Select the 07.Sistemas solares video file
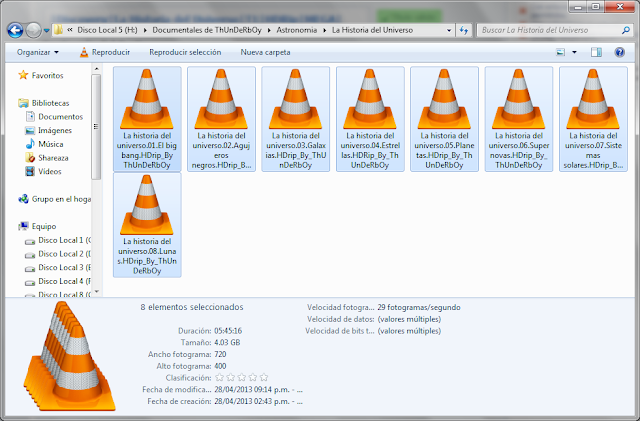Viewport: 640px width, 421px height. coord(593,119)
